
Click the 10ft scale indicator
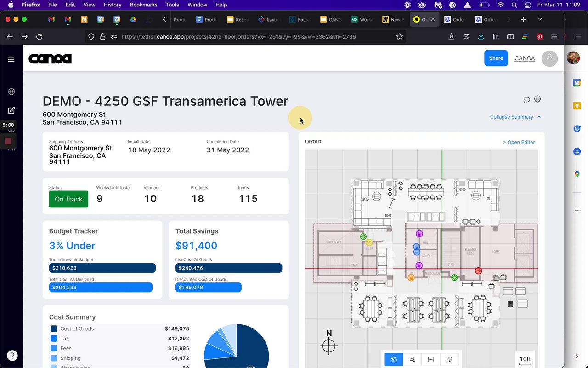(525, 359)
